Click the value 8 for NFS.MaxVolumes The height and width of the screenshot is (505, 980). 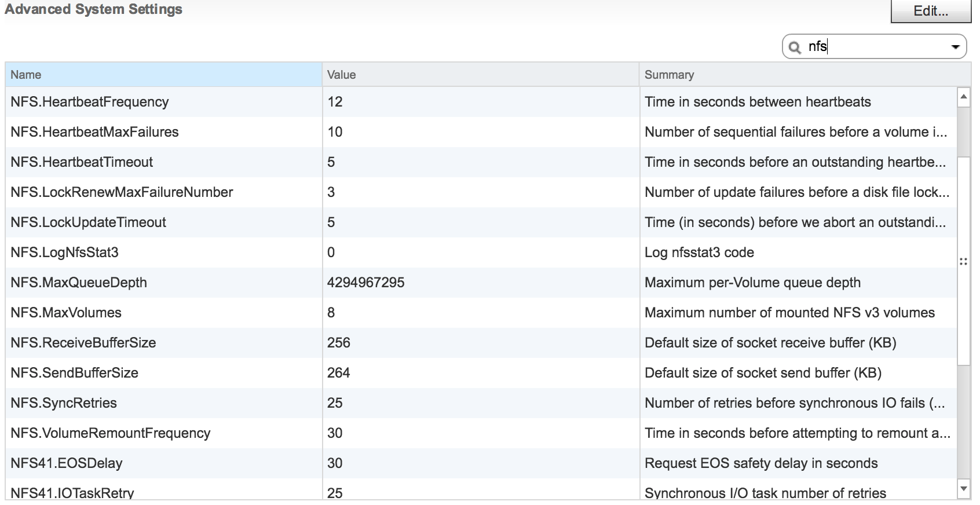(x=331, y=313)
